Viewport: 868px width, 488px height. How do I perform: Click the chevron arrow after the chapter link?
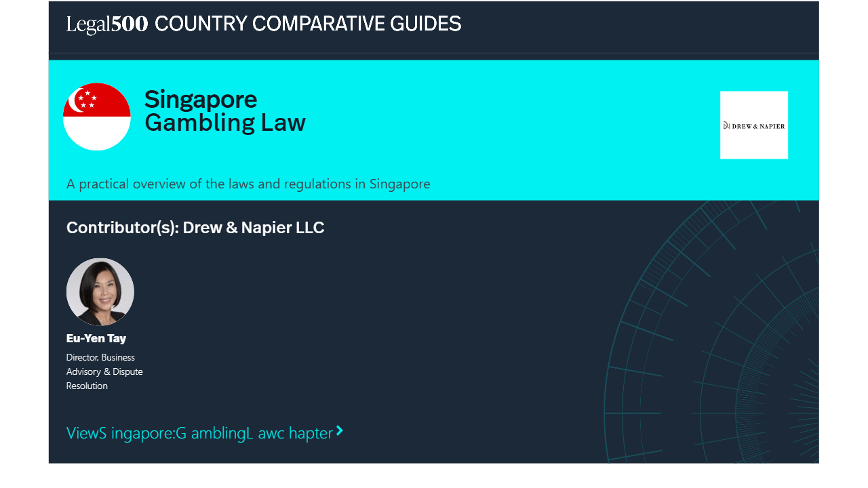pos(340,431)
